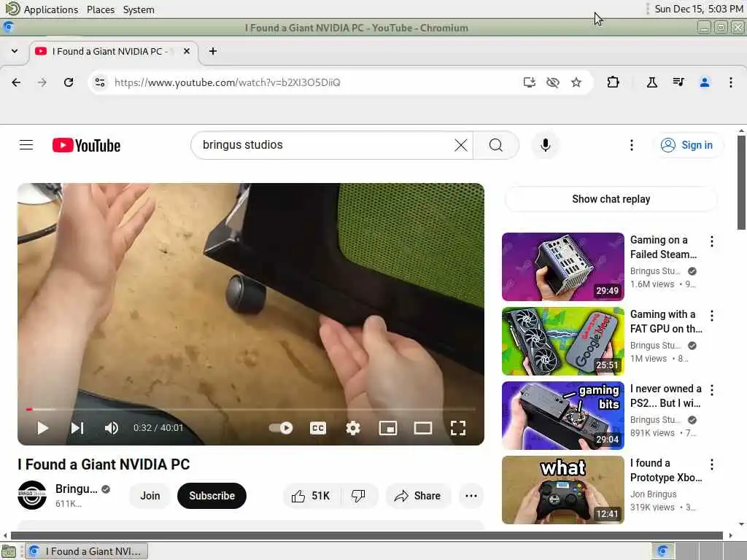Open Chromium three-dot menu

pos(731,82)
